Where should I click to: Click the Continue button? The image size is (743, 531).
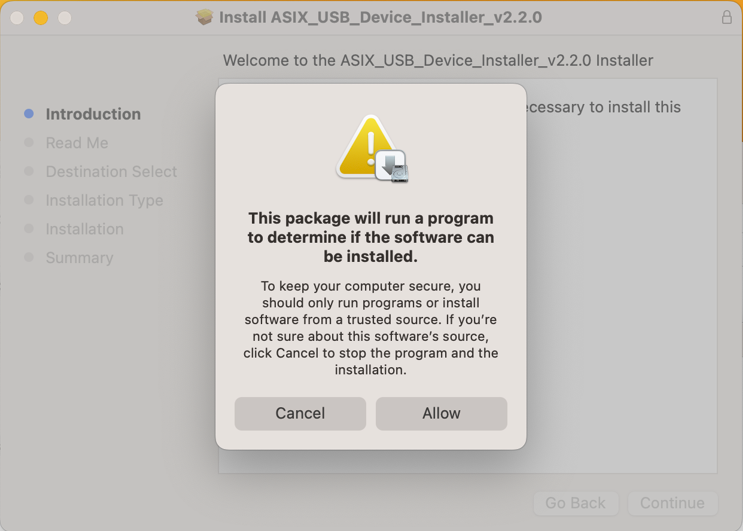672,503
